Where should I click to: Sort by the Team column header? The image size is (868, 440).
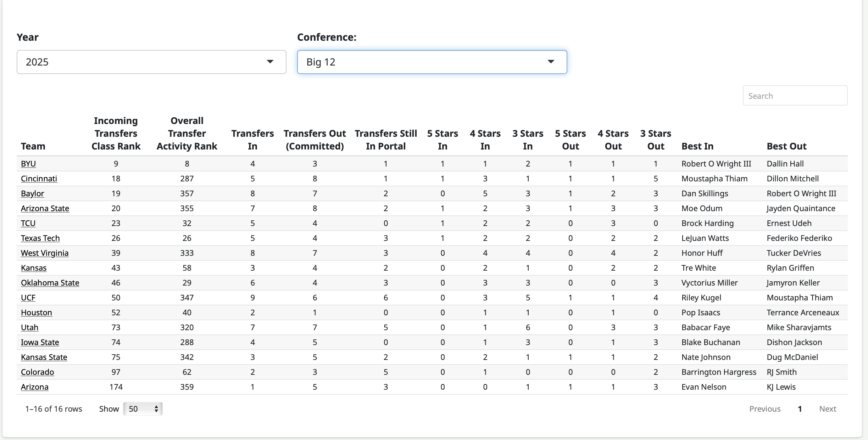(x=33, y=146)
